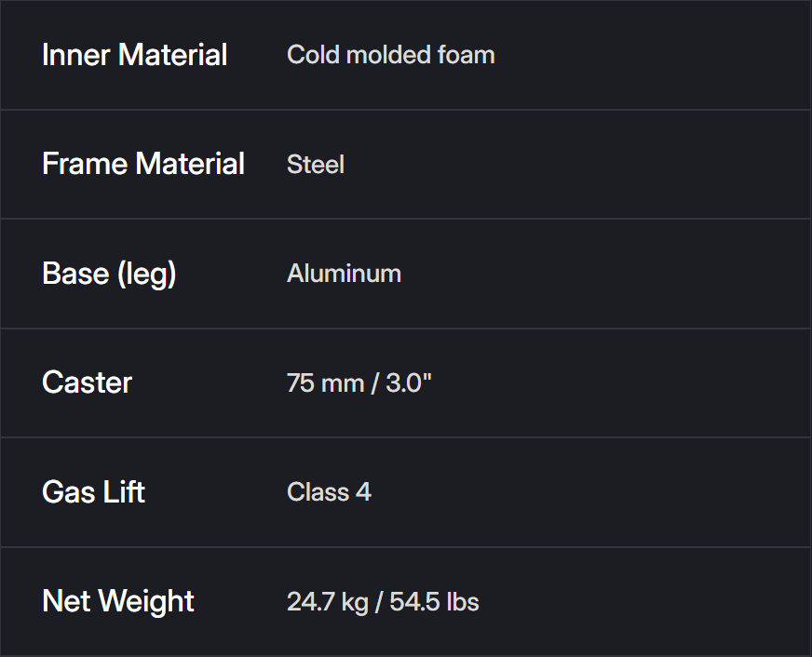Viewport: 812px width, 657px height.
Task: Click the divider below the Inner Material row
Action: pyautogui.click(x=406, y=110)
